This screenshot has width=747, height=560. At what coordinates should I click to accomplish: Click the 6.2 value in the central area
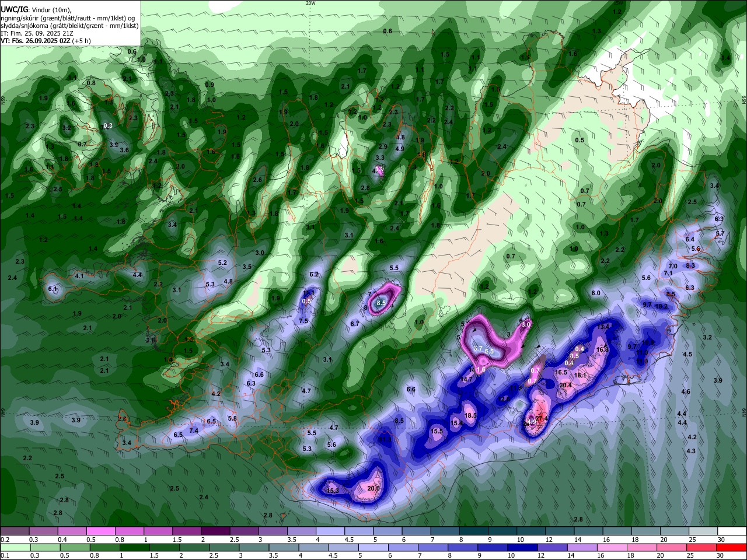point(314,274)
